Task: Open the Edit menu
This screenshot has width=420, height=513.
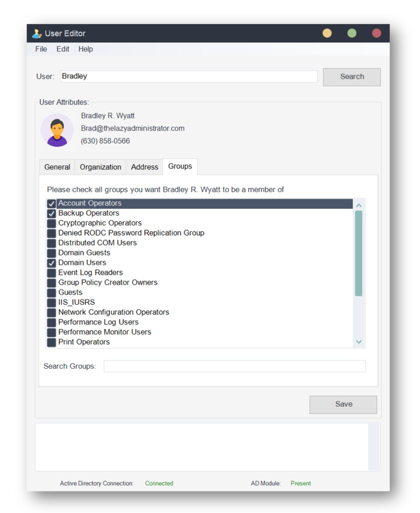Action: tap(63, 49)
